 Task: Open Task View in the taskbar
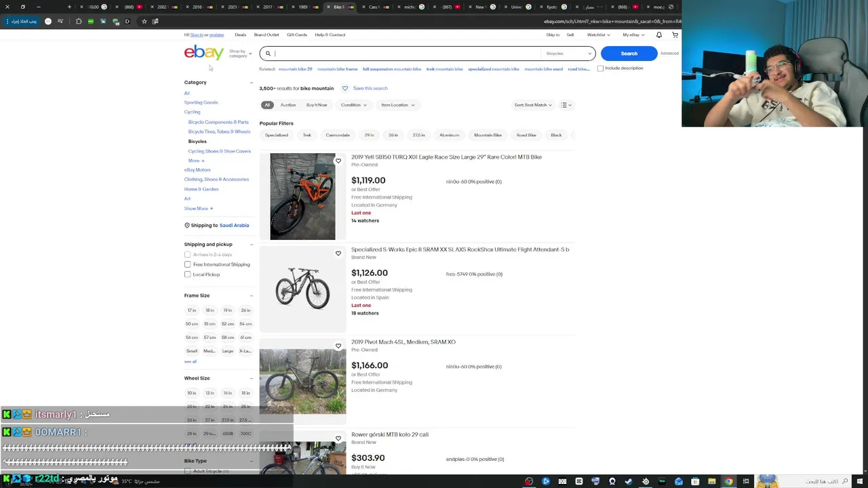(745, 482)
